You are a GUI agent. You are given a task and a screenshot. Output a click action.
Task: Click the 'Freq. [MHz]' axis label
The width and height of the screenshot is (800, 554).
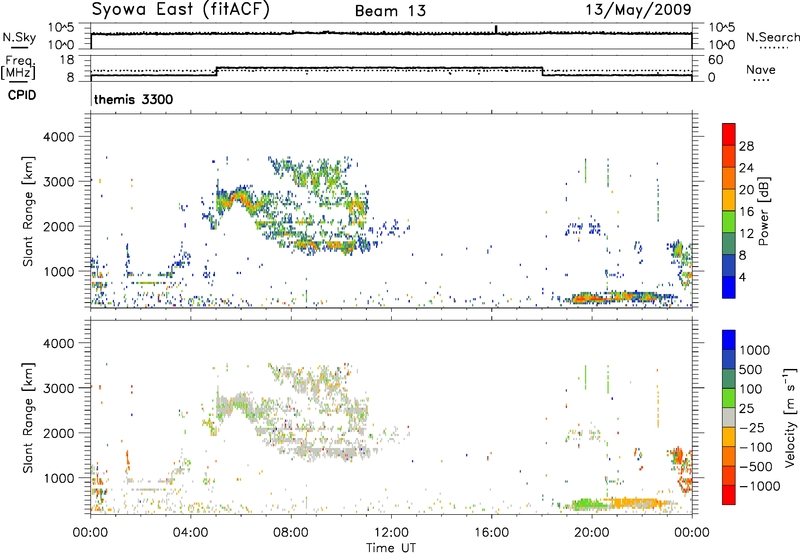[19, 68]
